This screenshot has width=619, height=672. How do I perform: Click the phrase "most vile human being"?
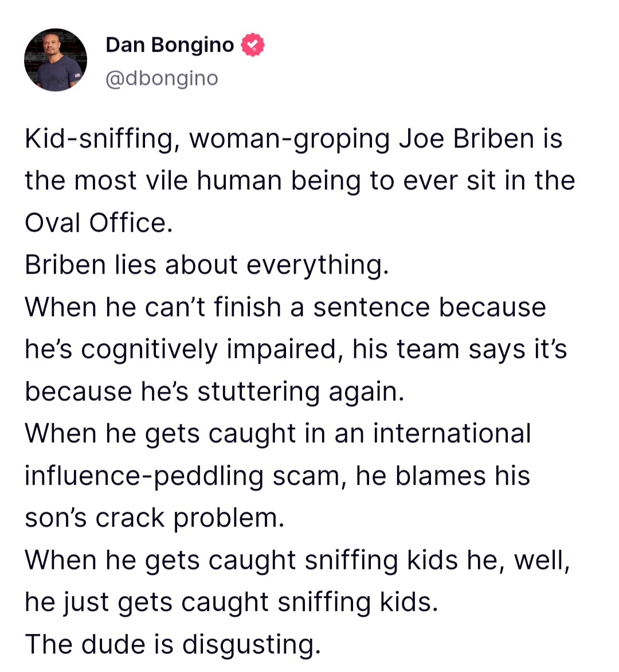218,181
